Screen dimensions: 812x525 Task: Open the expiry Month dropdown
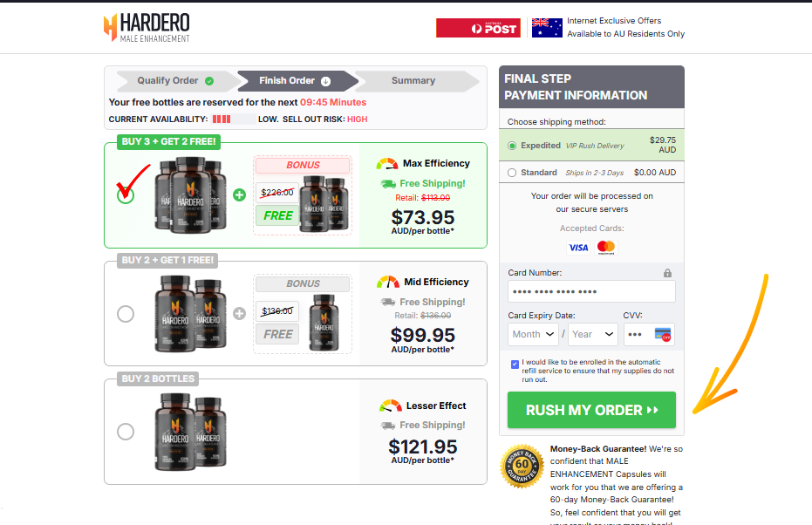pyautogui.click(x=533, y=334)
